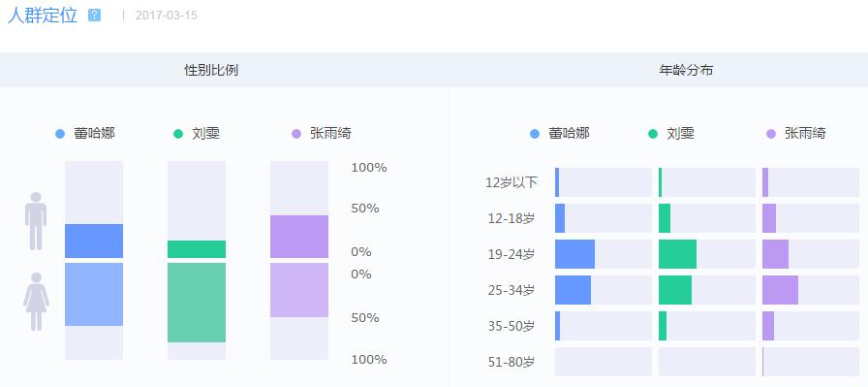This screenshot has height=387, width=868.
Task: Click 刘雯 bar in 35-50岁 row
Action: click(663, 326)
